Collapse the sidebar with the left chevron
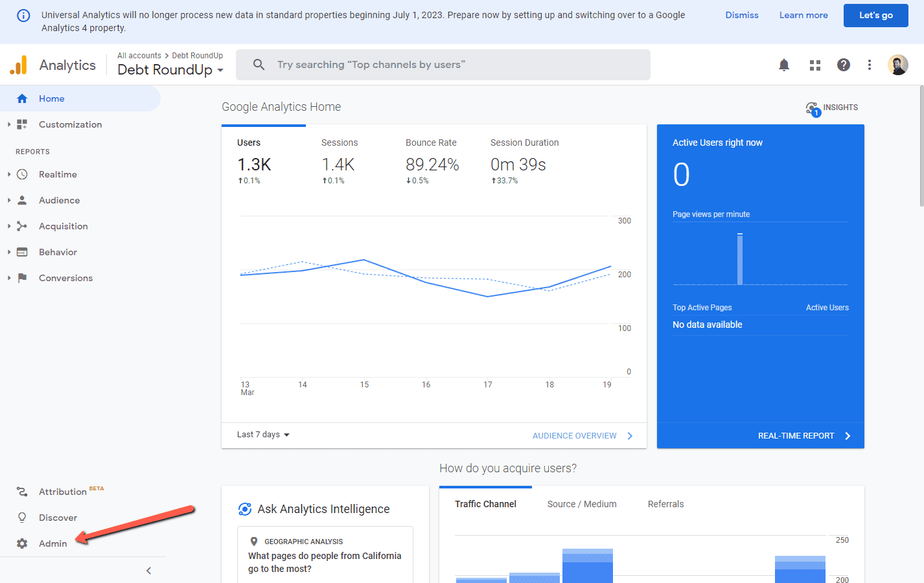Viewport: 924px width, 583px height. [148, 571]
